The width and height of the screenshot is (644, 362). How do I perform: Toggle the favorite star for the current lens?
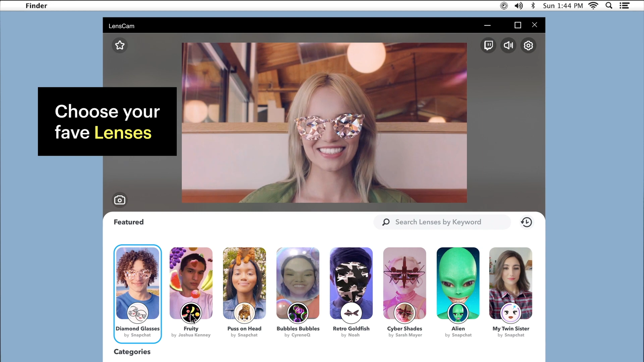(120, 45)
